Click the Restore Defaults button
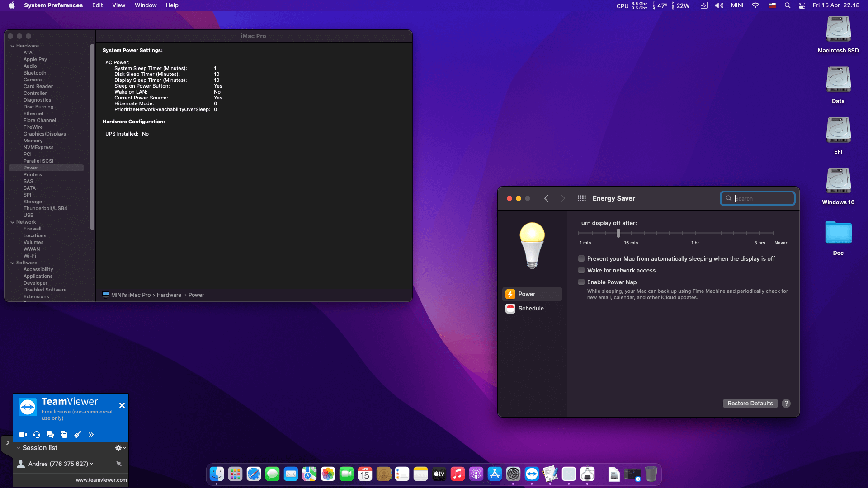The image size is (868, 488). tap(750, 404)
